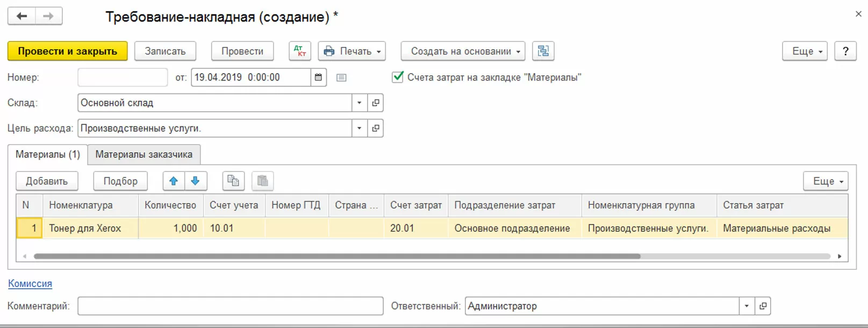Viewport: 868px width, 328px height.
Task: Click into the Комментарий input field
Action: coord(230,306)
